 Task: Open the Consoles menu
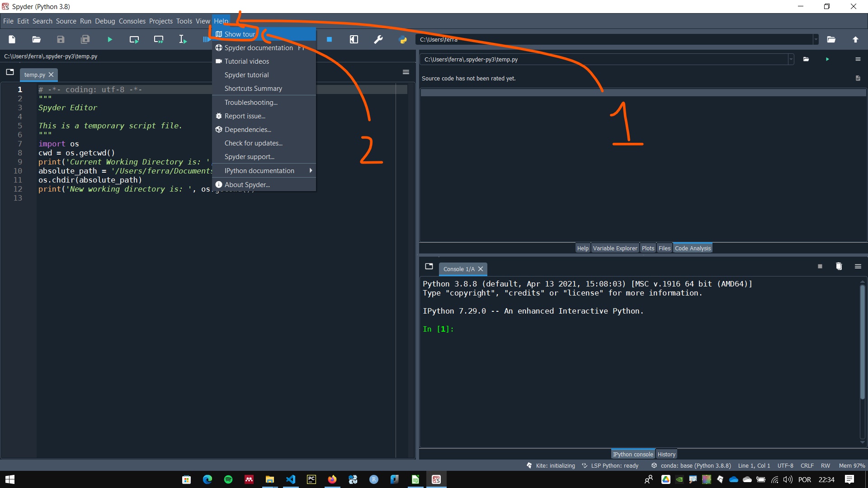tap(132, 21)
